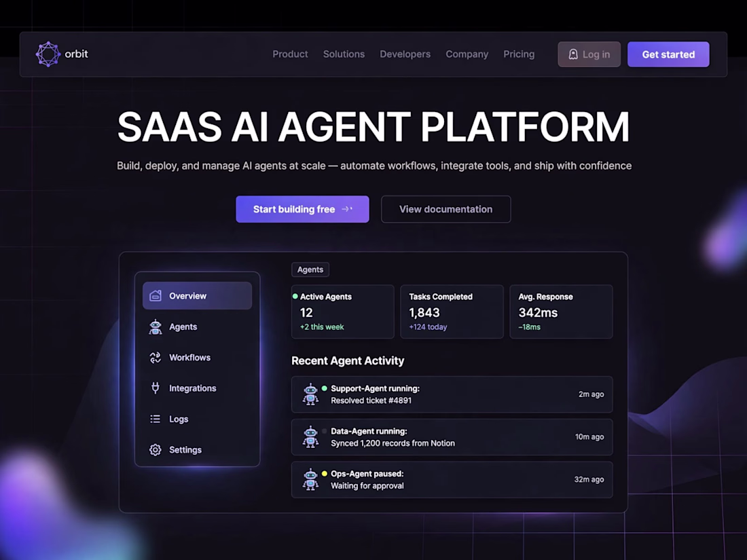Click green status dot beside Active Agents
The width and height of the screenshot is (747, 560).
point(295,296)
